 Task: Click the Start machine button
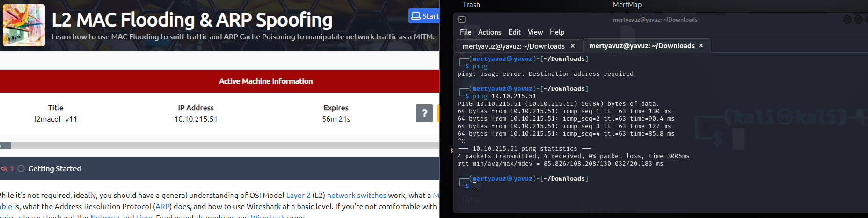point(424,16)
